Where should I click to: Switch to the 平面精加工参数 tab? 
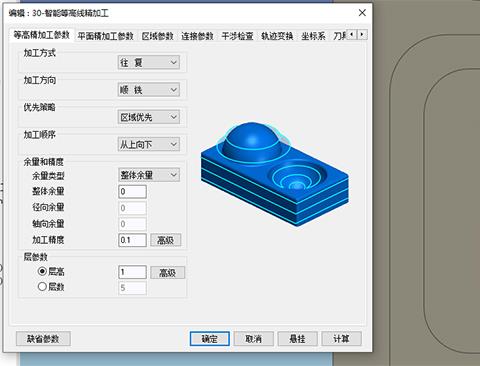click(105, 36)
